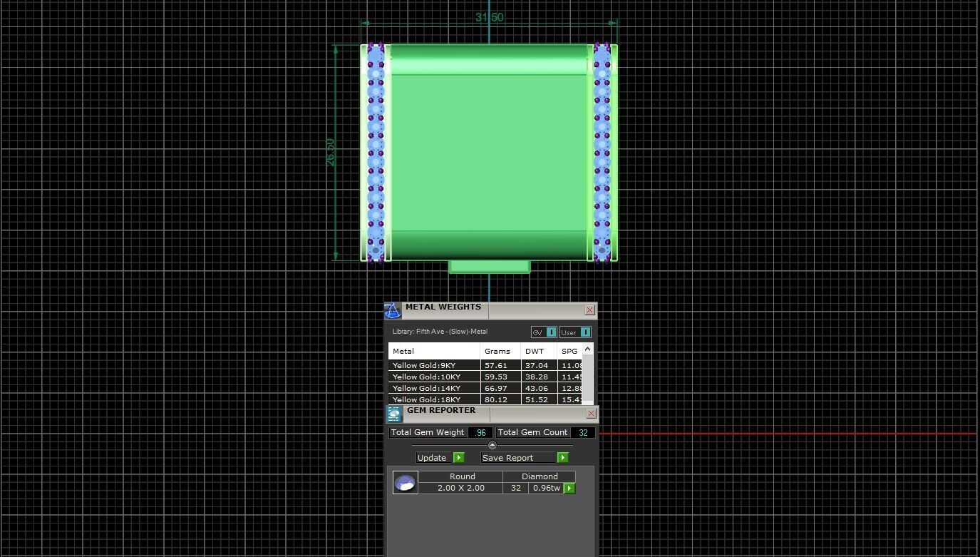Viewport: 980px width, 557px height.
Task: Select the Yellow Gold:9KY row
Action: tap(485, 365)
